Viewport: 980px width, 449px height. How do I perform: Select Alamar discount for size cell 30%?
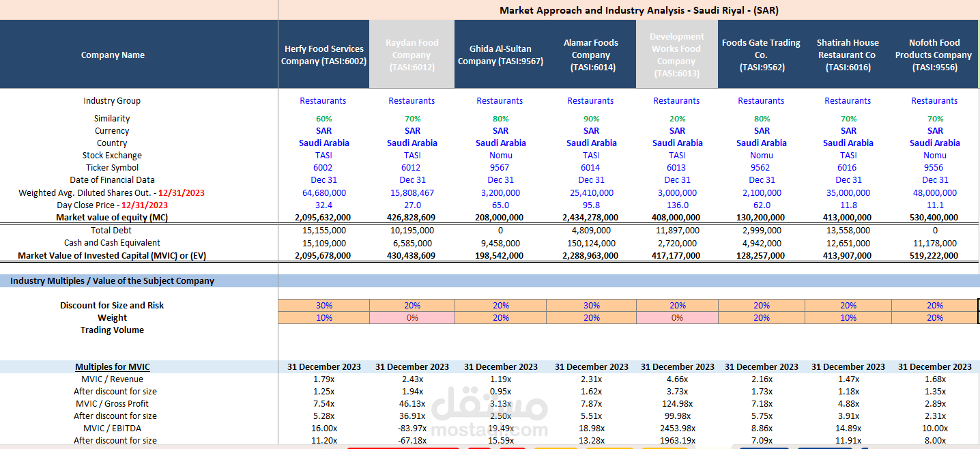pos(591,305)
